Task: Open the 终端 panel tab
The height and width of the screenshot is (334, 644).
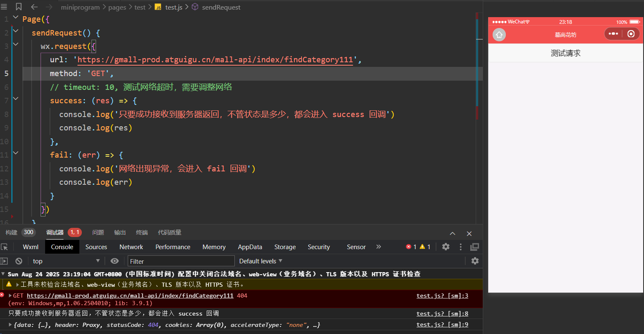Action: [x=142, y=232]
